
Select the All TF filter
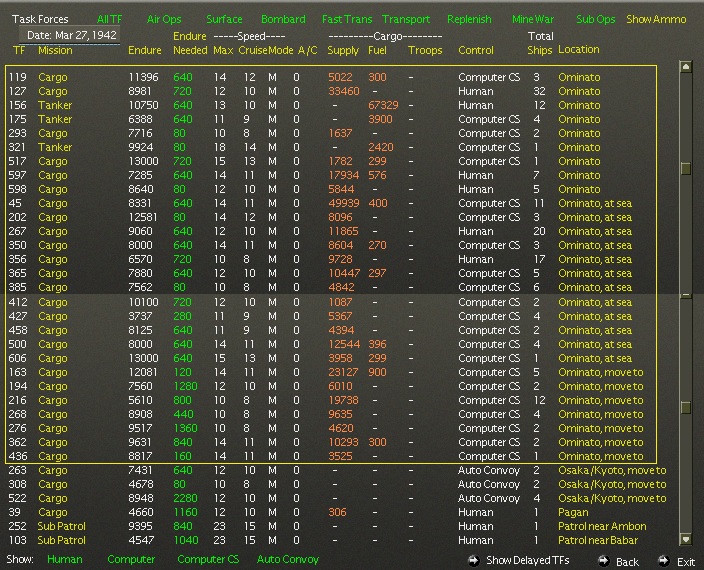coord(109,19)
